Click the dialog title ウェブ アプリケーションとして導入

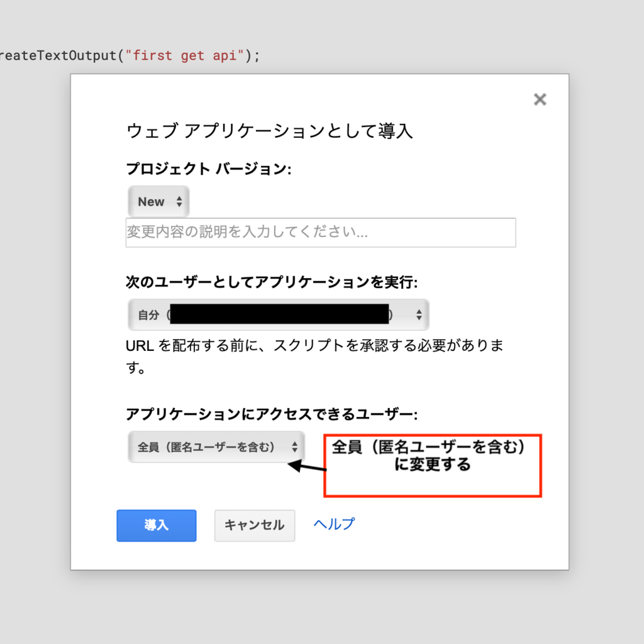(x=269, y=131)
